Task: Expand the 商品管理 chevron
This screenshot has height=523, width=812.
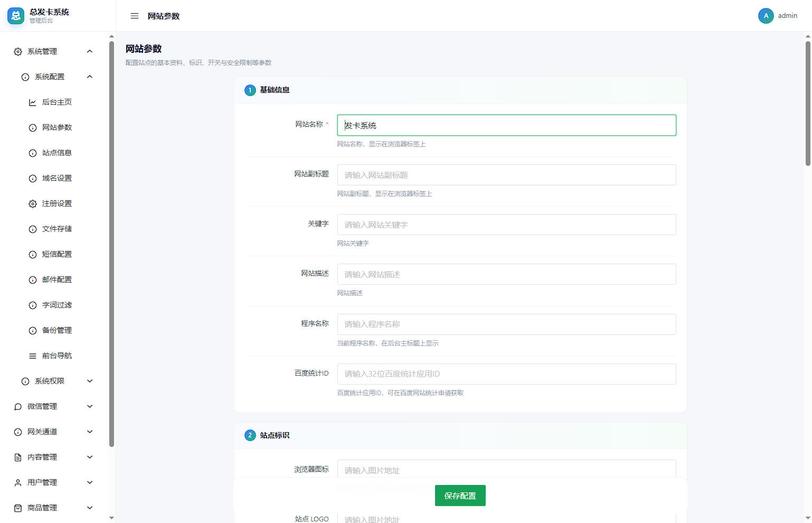Action: (x=90, y=508)
